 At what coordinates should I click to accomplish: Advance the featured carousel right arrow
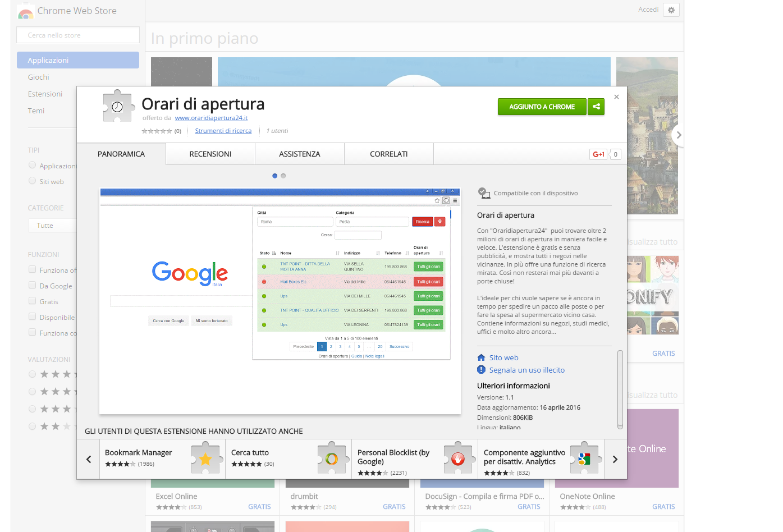point(678,135)
